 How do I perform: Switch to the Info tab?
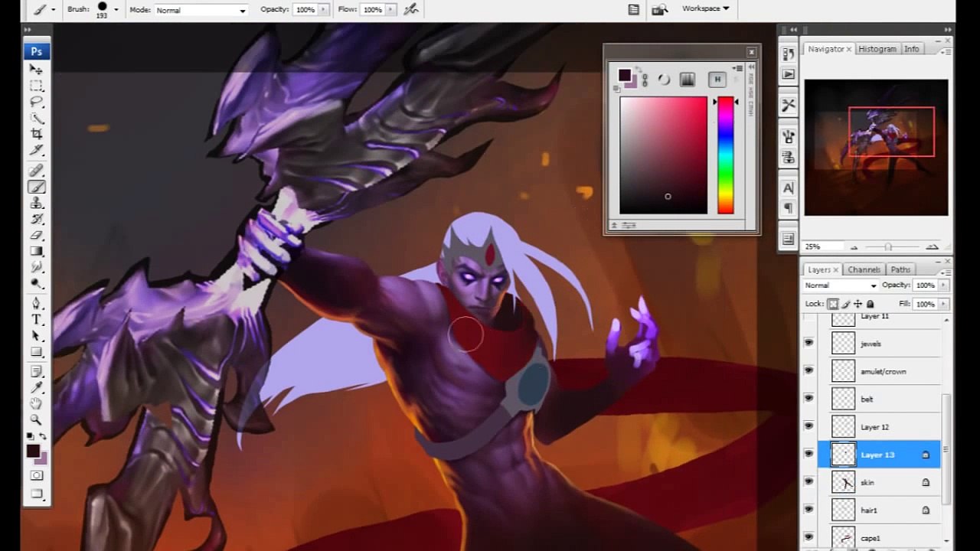tap(911, 49)
